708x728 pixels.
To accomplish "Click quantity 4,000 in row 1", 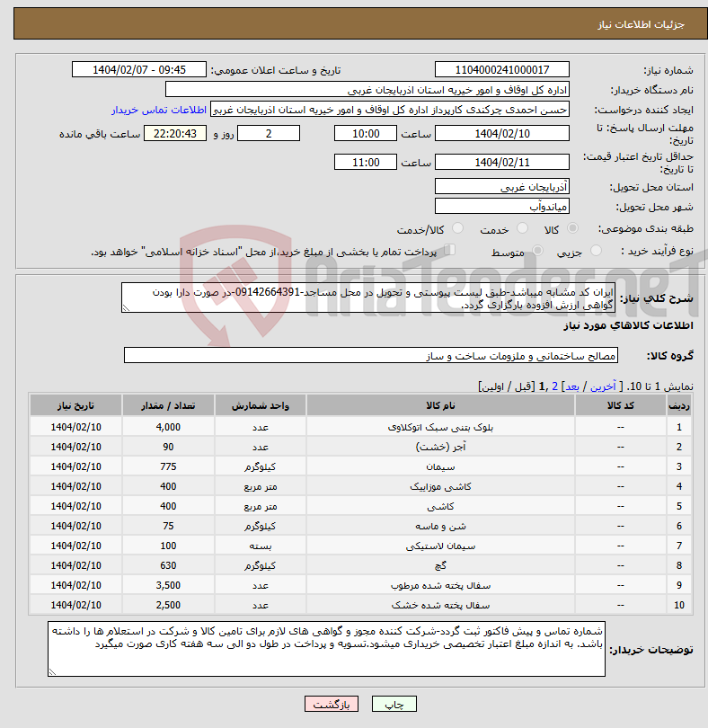I will [x=168, y=427].
